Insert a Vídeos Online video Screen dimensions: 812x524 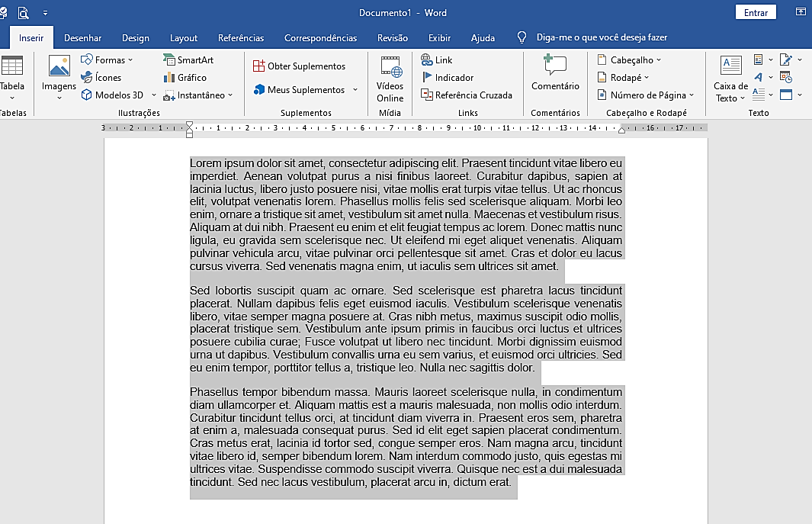[x=390, y=79]
